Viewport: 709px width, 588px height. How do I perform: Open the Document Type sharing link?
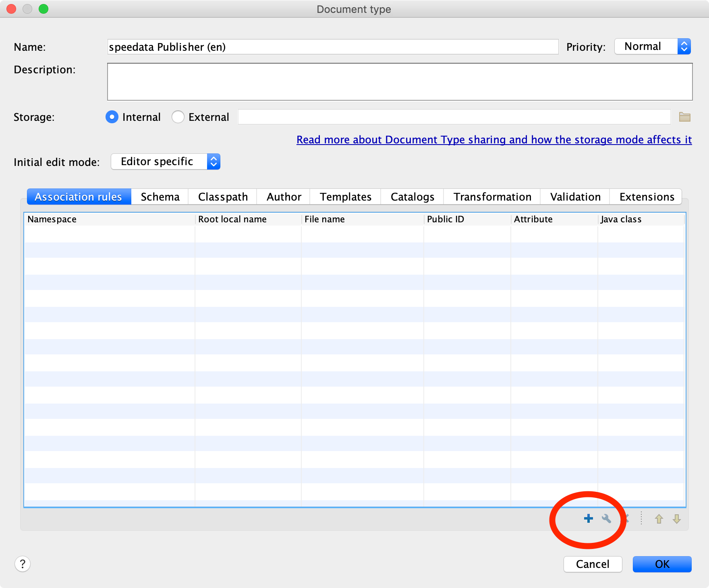tap(493, 140)
